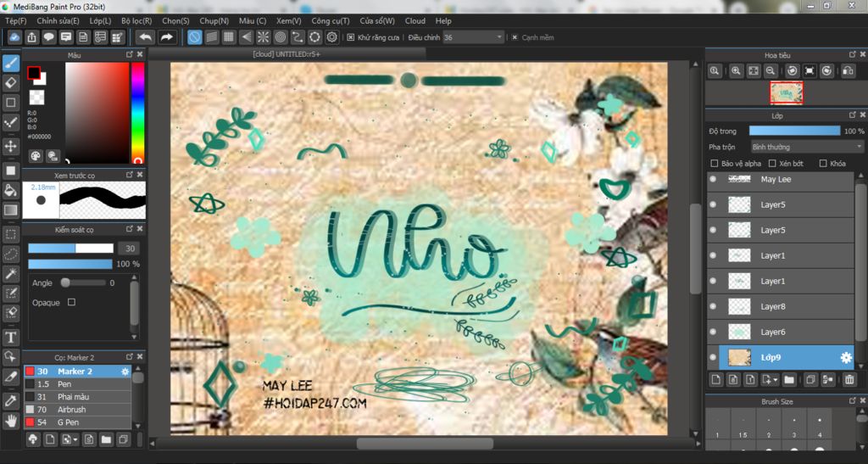Enable the grid snap guide
Viewport: 868px width, 464px height.
(229, 37)
